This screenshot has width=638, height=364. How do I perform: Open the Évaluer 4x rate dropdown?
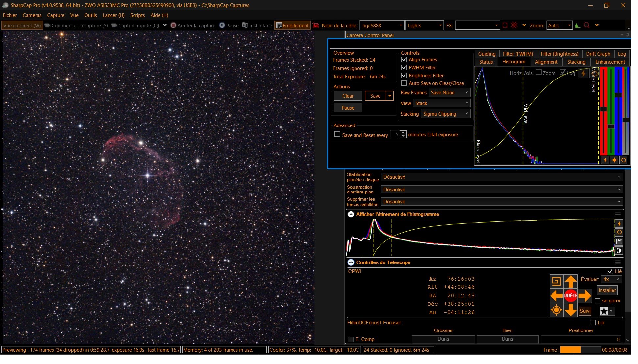pyautogui.click(x=611, y=279)
